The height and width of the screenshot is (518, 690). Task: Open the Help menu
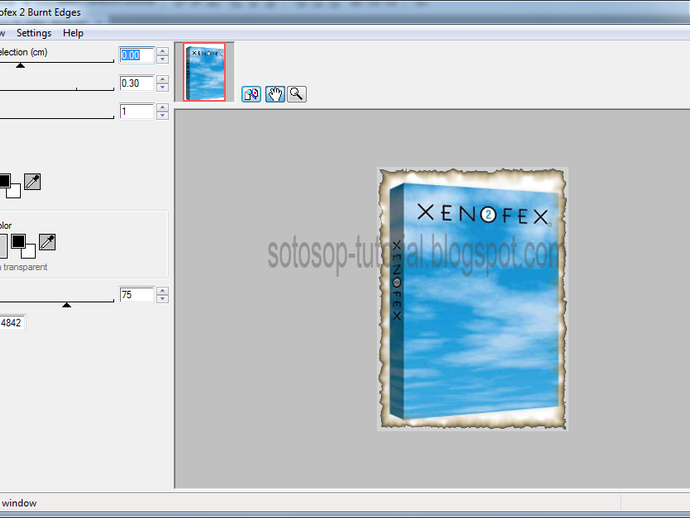[x=73, y=33]
